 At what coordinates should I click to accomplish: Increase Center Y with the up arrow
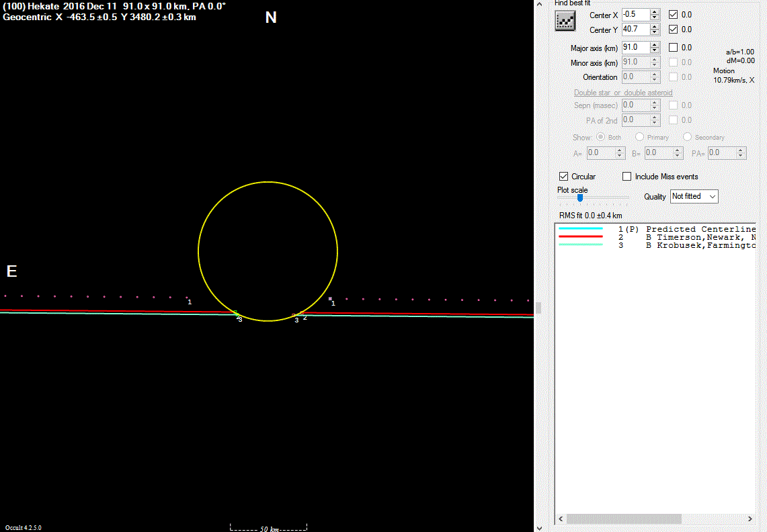pyautogui.click(x=655, y=26)
